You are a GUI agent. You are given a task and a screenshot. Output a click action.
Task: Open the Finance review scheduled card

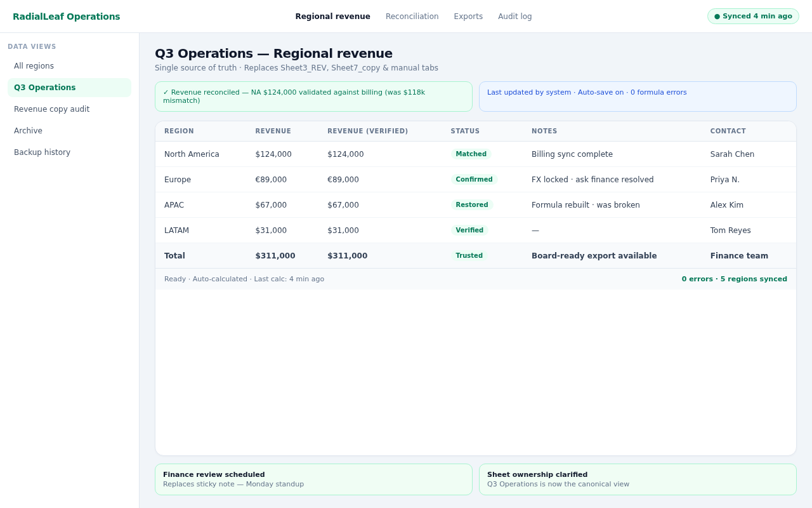[x=313, y=479]
